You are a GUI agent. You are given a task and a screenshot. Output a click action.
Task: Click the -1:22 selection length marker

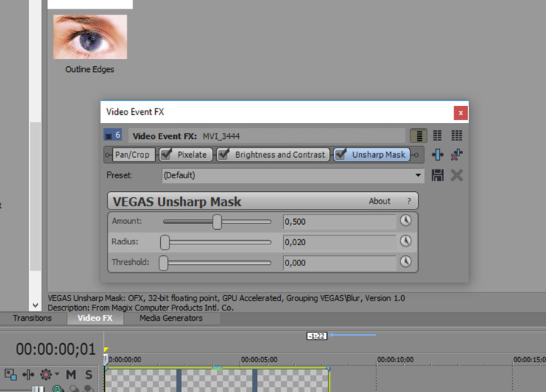317,336
